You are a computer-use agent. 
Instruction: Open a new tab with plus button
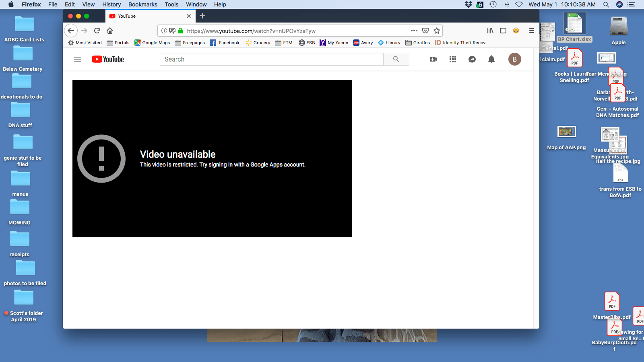tap(202, 16)
